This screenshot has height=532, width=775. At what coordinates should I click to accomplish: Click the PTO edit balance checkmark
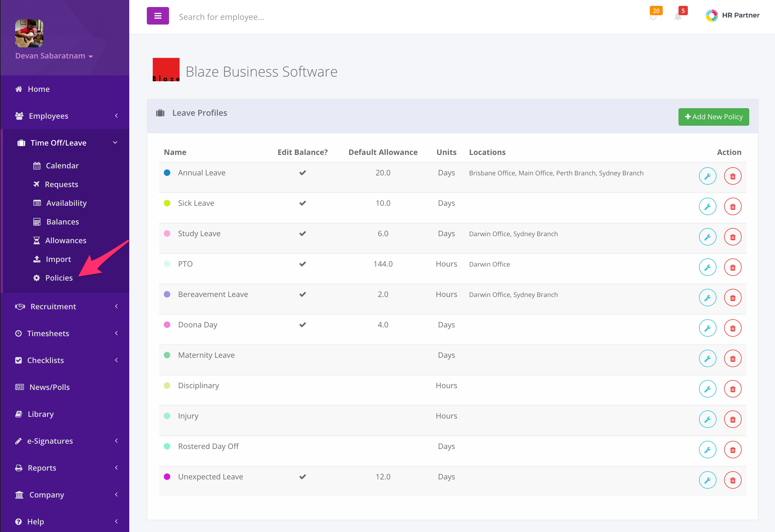(302, 264)
